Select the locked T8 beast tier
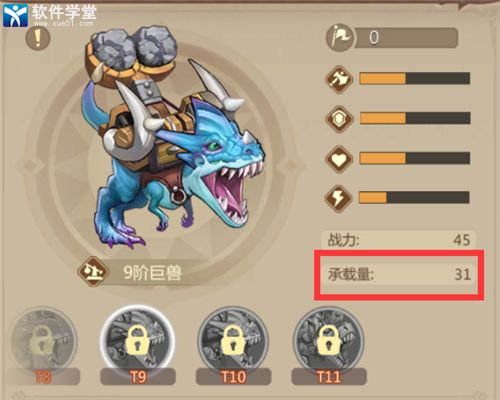The width and height of the screenshot is (500, 400). [x=43, y=342]
